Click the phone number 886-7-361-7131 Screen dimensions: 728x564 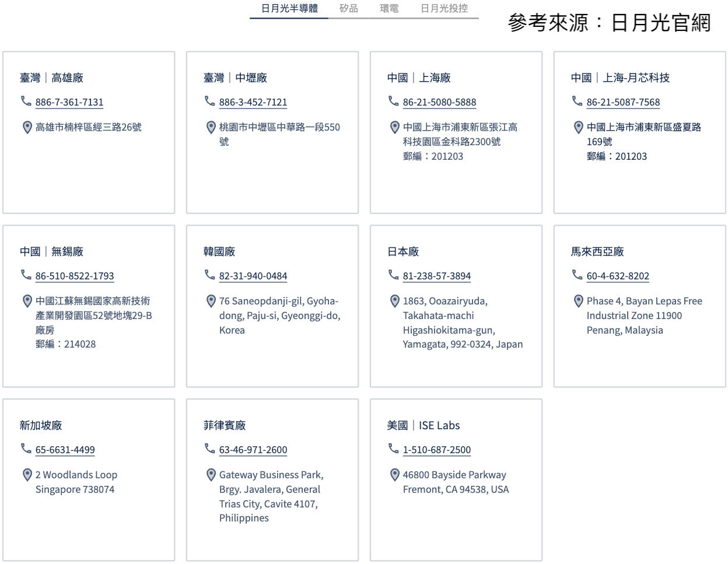69,102
